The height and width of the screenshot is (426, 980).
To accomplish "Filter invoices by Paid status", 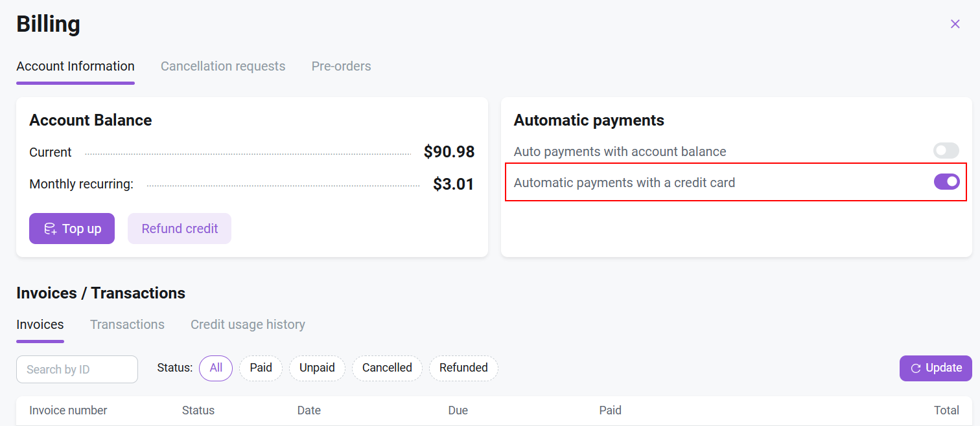I will click(x=261, y=368).
